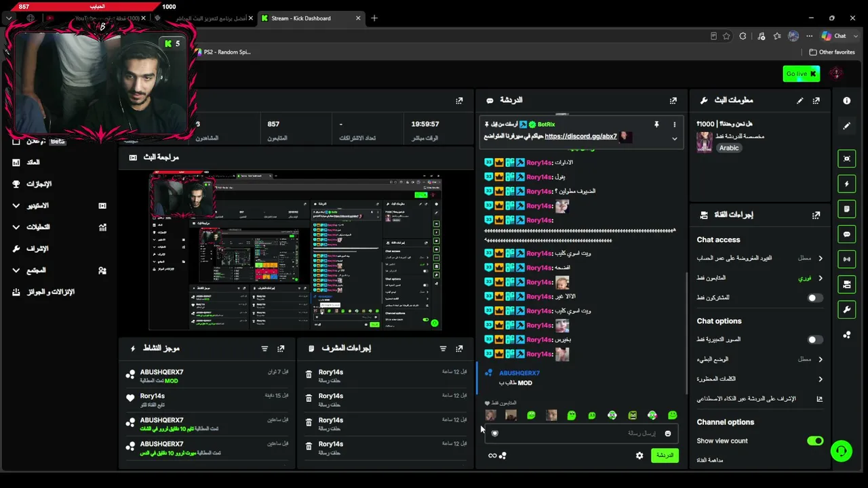Click the 19:59:57 live time value

tap(425, 124)
